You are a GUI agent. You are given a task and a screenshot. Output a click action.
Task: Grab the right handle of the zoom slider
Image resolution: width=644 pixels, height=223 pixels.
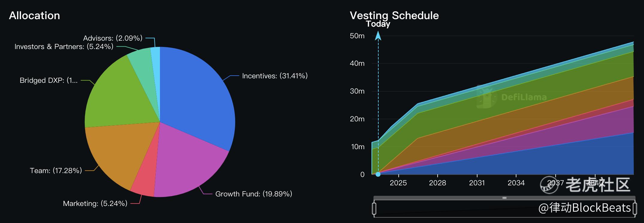[635, 208]
